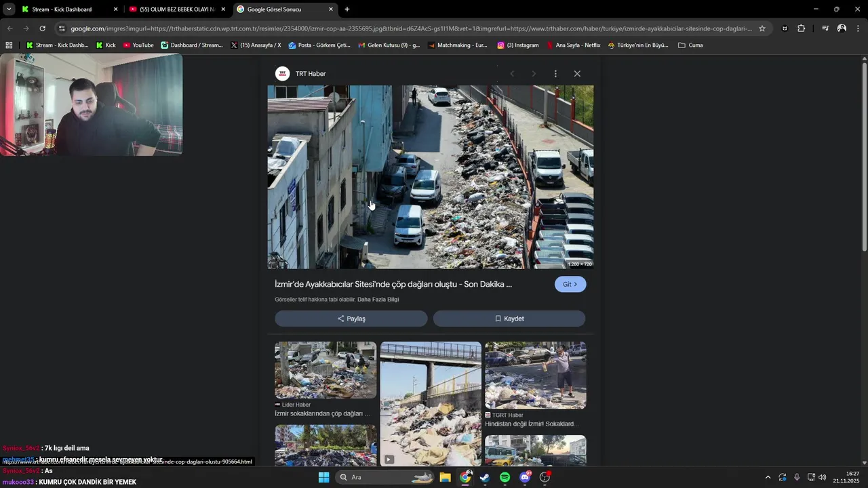Click the microphone tray icon

point(797,477)
